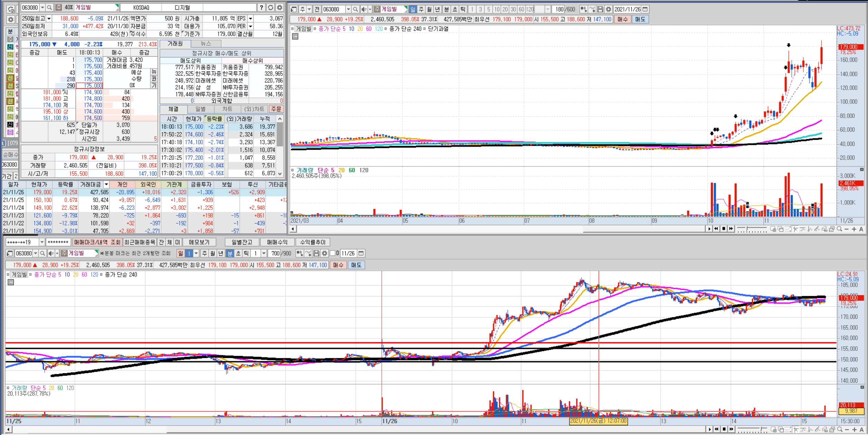Open the account number dropdown
This screenshot has height=435, width=868.
pyautogui.click(x=42, y=242)
